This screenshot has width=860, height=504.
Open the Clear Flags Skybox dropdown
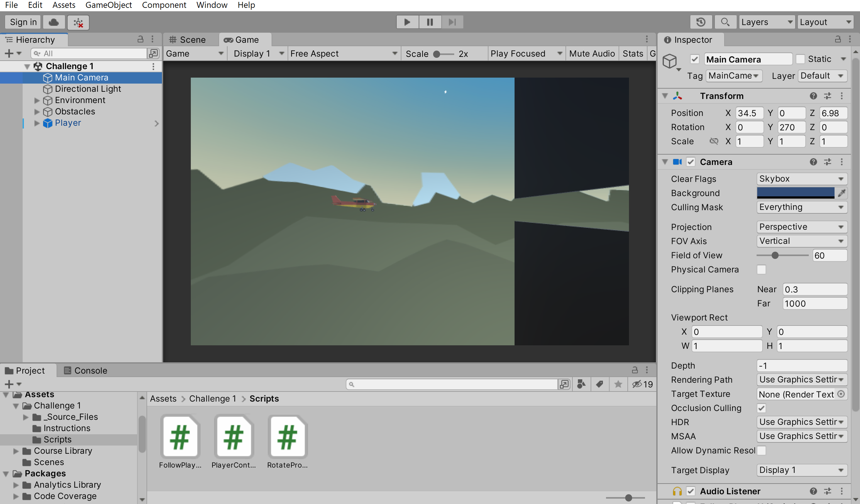pos(801,179)
